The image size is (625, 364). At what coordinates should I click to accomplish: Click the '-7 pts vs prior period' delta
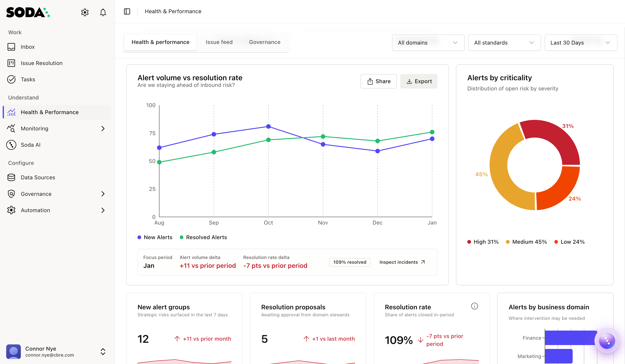pyautogui.click(x=275, y=266)
